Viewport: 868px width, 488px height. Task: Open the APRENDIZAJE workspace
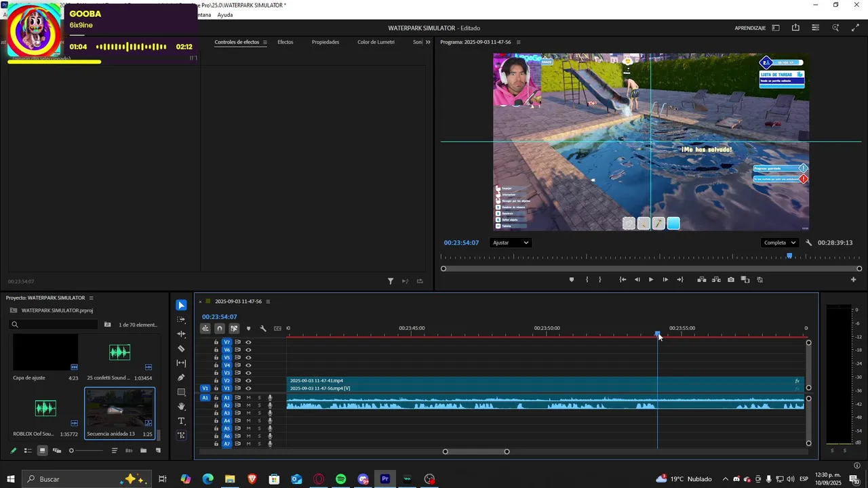click(750, 28)
